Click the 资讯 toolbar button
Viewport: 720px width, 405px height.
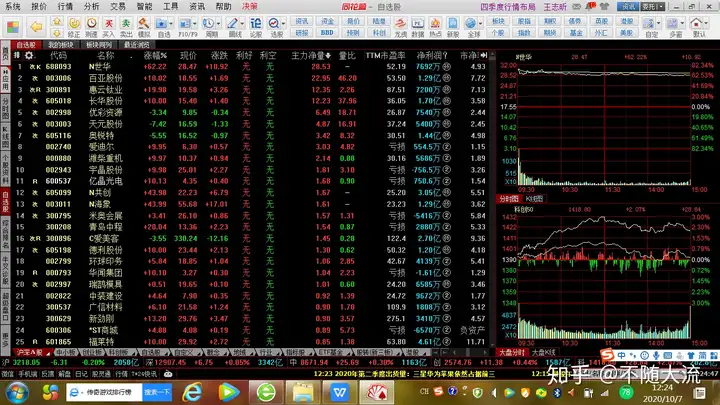pyautogui.click(x=302, y=22)
